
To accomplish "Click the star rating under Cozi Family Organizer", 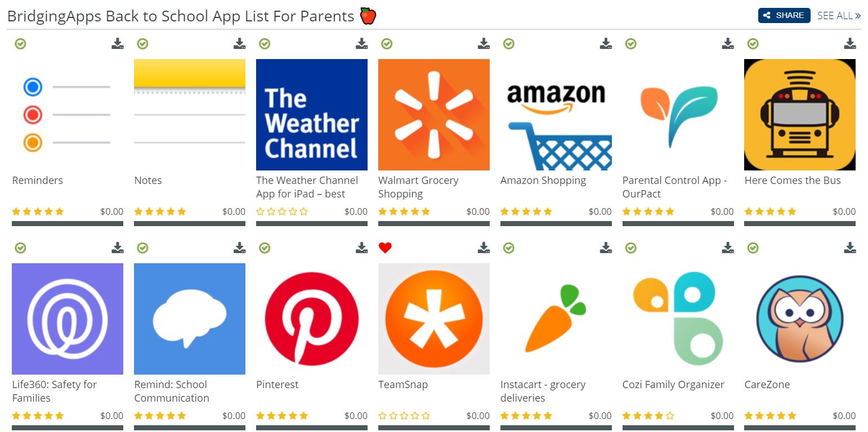I will 648,416.
